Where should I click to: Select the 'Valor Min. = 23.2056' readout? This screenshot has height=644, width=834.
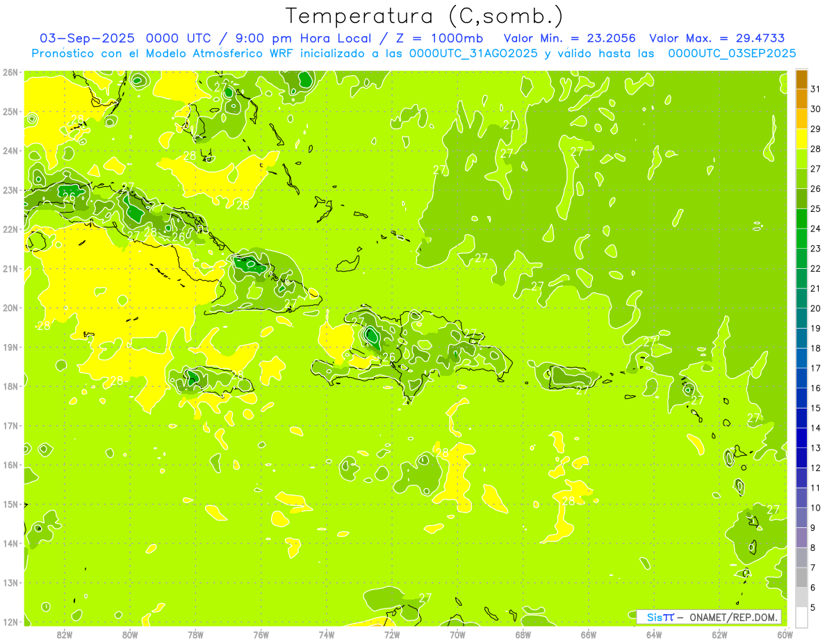click(571, 38)
